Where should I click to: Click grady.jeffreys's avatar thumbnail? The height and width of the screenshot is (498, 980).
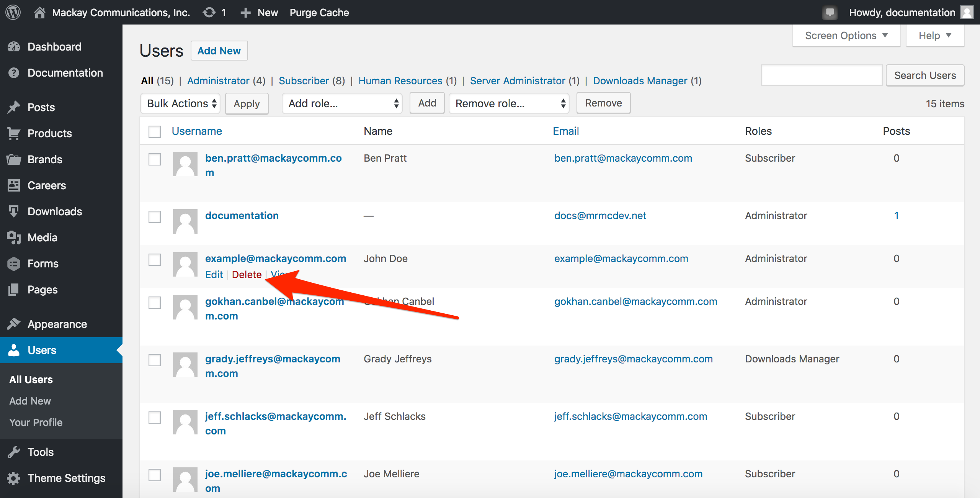click(x=185, y=365)
